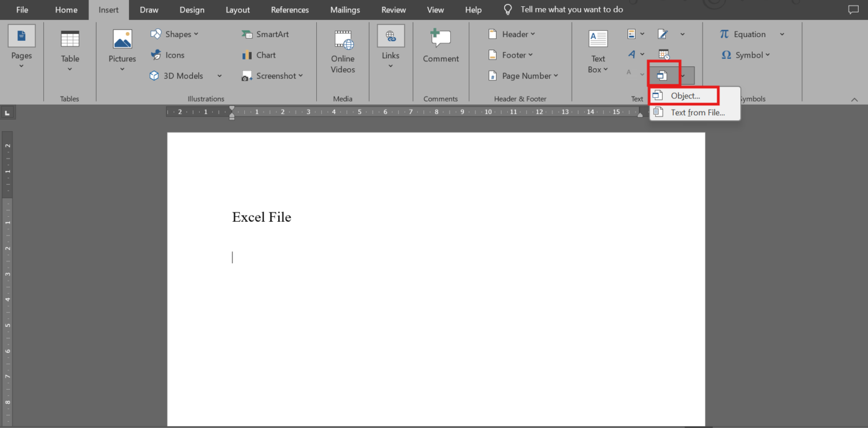Open Quick Parts in Text group
The height and width of the screenshot is (428, 868).
pyautogui.click(x=635, y=34)
